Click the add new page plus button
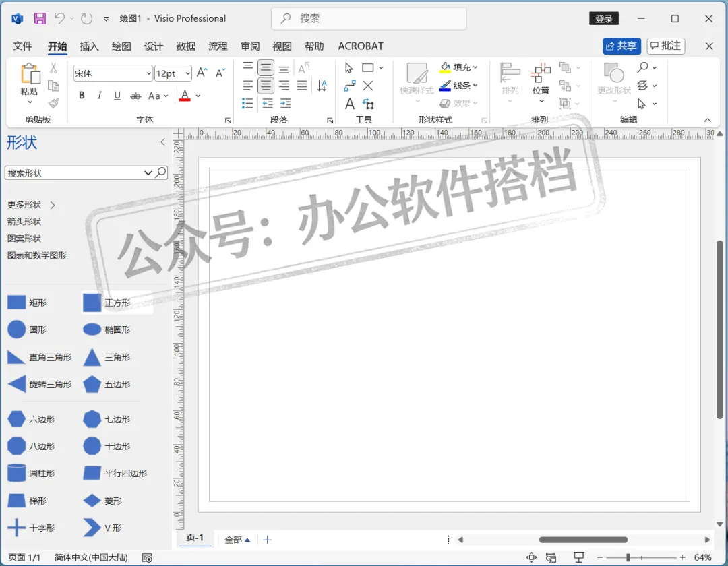The width and height of the screenshot is (728, 566). (268, 540)
